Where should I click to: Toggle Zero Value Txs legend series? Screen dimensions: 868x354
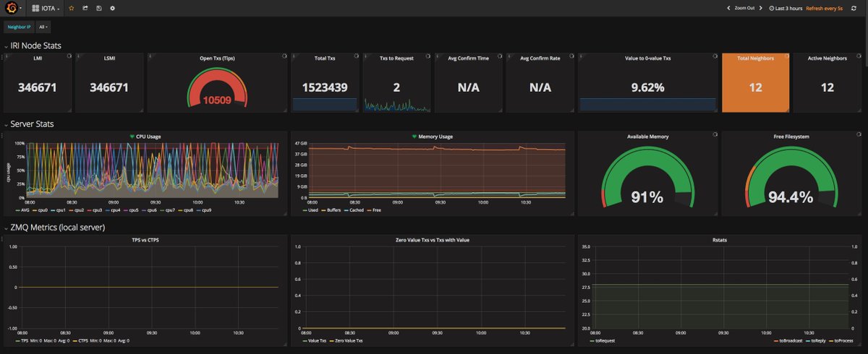pos(345,340)
